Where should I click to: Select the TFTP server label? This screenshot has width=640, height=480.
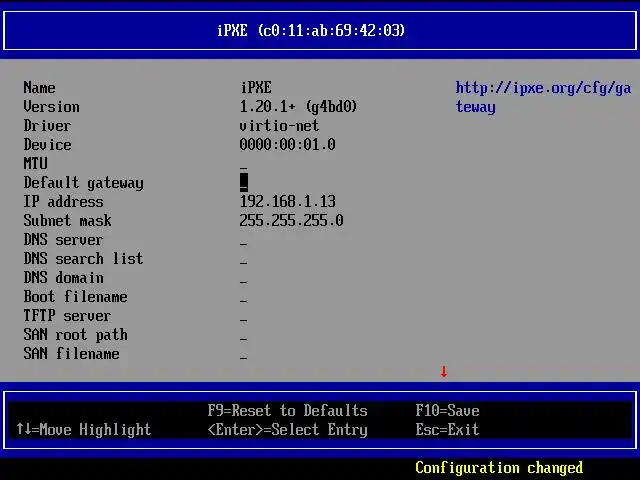click(67, 316)
